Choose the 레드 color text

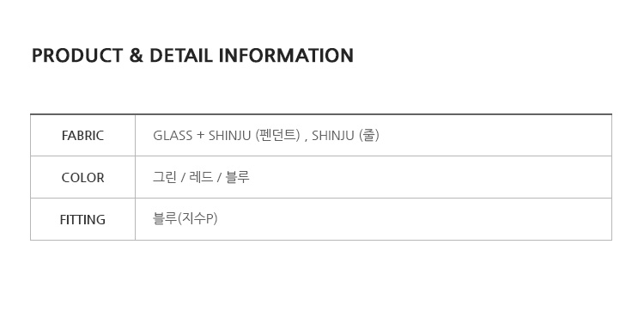(x=201, y=177)
